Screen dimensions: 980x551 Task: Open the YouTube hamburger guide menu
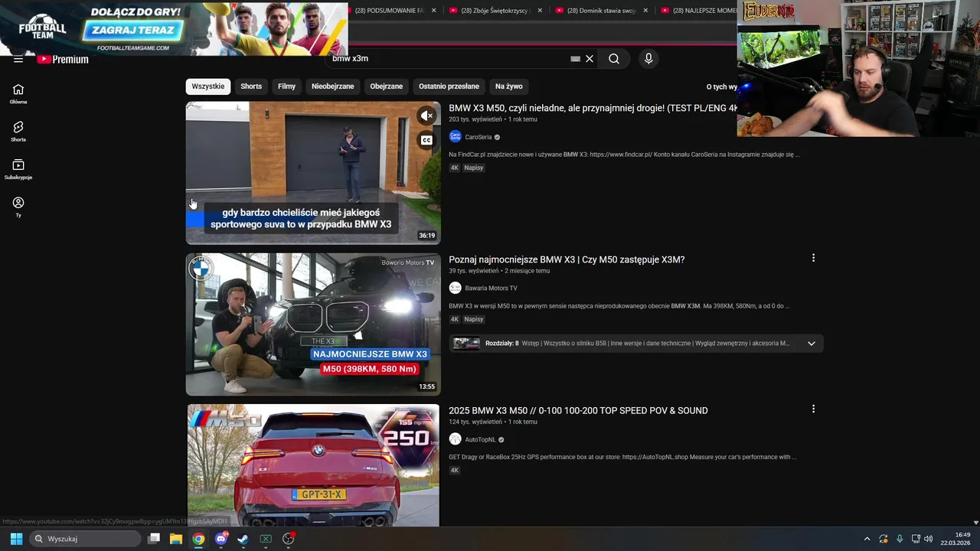tap(18, 59)
